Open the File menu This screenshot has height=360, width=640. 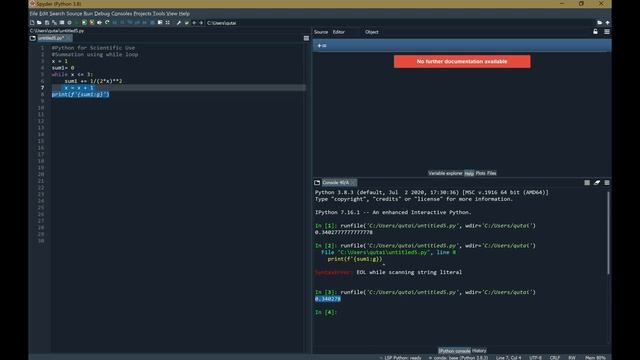33,13
